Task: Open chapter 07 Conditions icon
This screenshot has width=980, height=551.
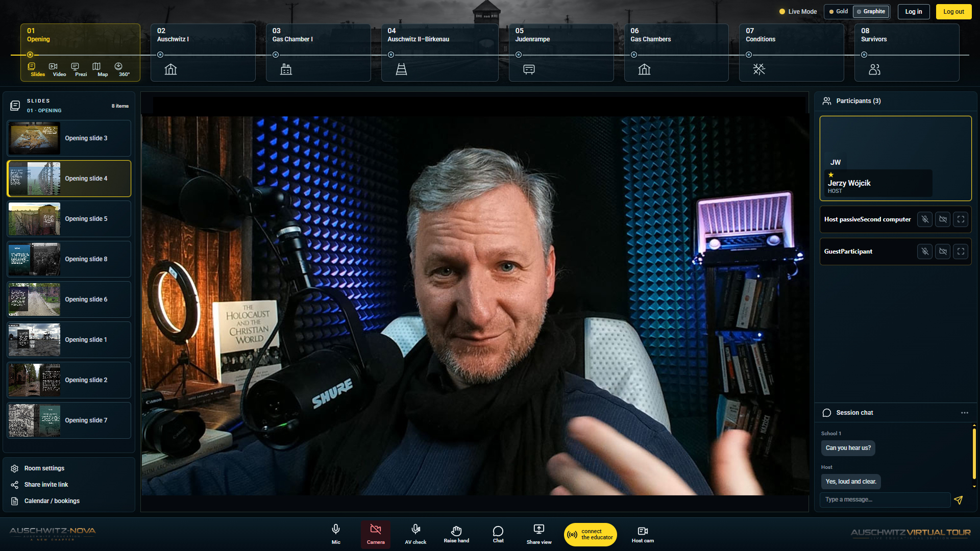Action: click(x=759, y=69)
